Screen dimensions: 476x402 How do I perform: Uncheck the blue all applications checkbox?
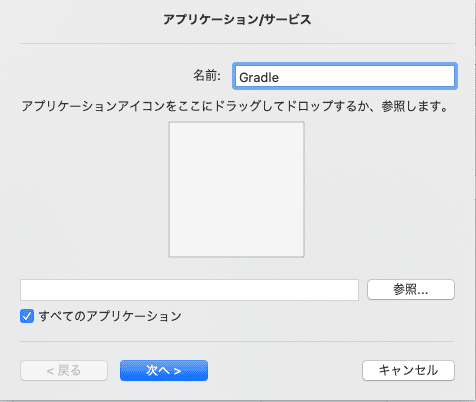pyautogui.click(x=27, y=316)
